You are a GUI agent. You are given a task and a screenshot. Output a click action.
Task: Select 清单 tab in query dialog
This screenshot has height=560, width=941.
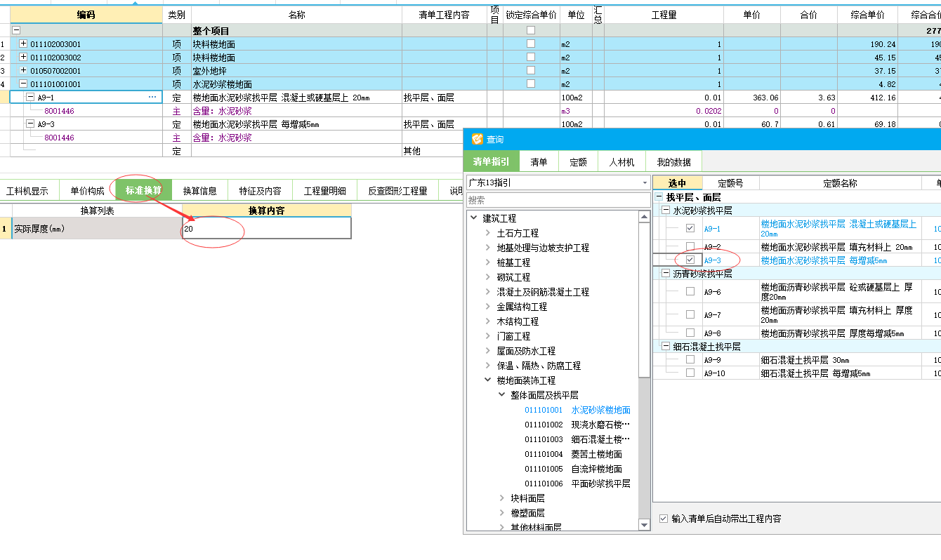click(x=539, y=162)
